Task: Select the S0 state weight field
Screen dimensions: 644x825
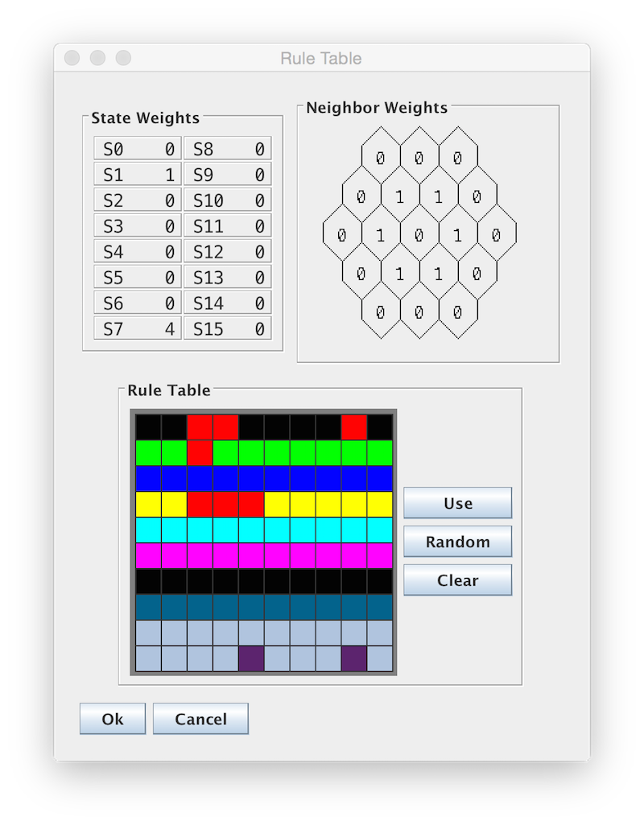Action: (138, 148)
